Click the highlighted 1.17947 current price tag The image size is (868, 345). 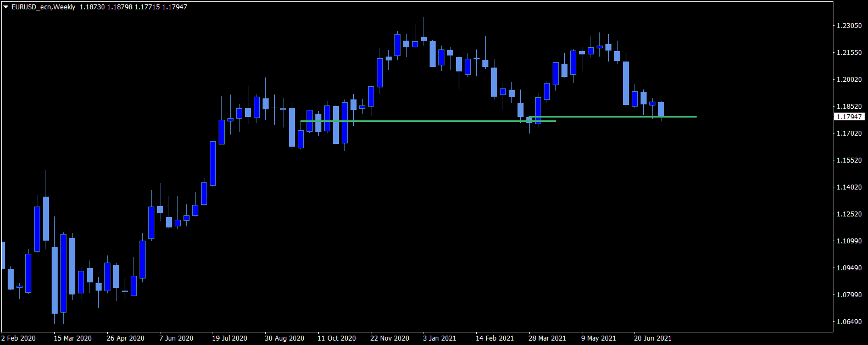[849, 116]
